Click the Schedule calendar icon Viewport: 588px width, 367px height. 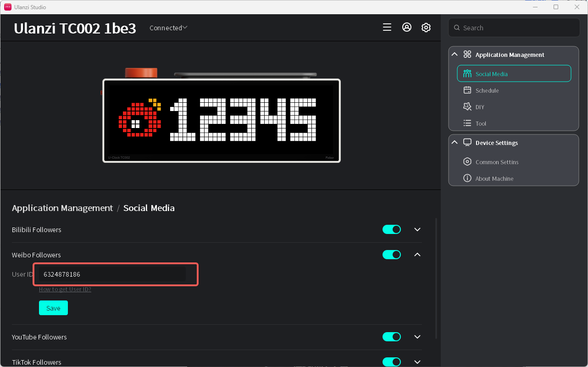tap(467, 90)
